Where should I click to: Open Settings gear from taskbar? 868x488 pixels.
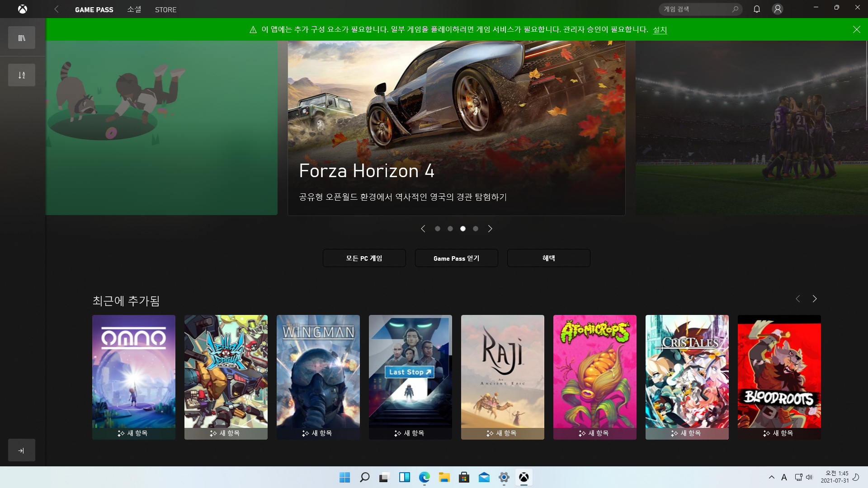coord(504,477)
